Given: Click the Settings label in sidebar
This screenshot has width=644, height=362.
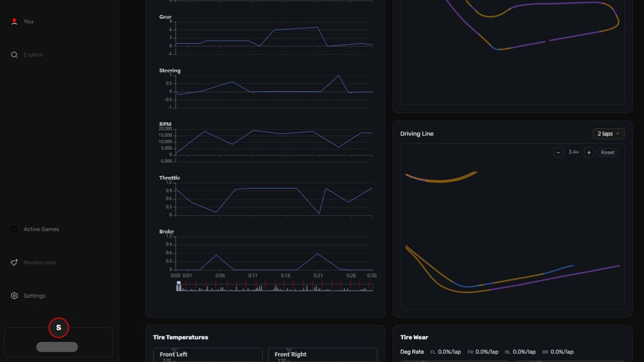Looking at the screenshot, I should click(x=34, y=296).
